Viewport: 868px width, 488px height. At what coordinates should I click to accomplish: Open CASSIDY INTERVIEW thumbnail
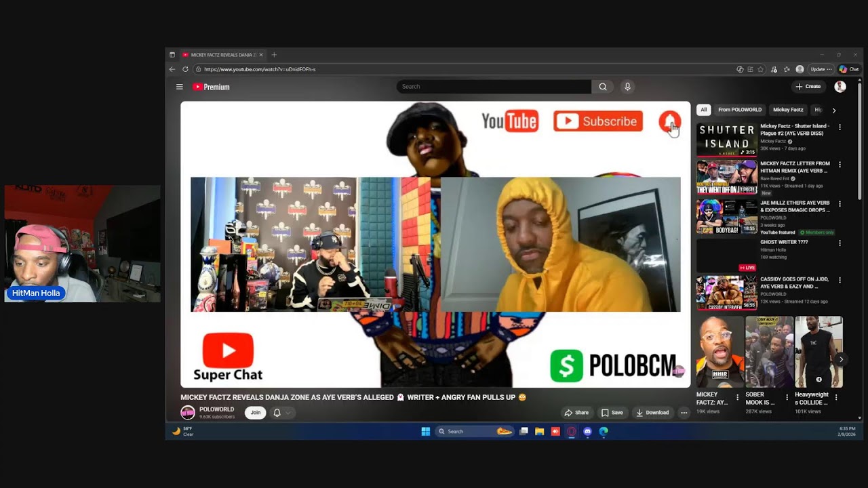click(727, 292)
